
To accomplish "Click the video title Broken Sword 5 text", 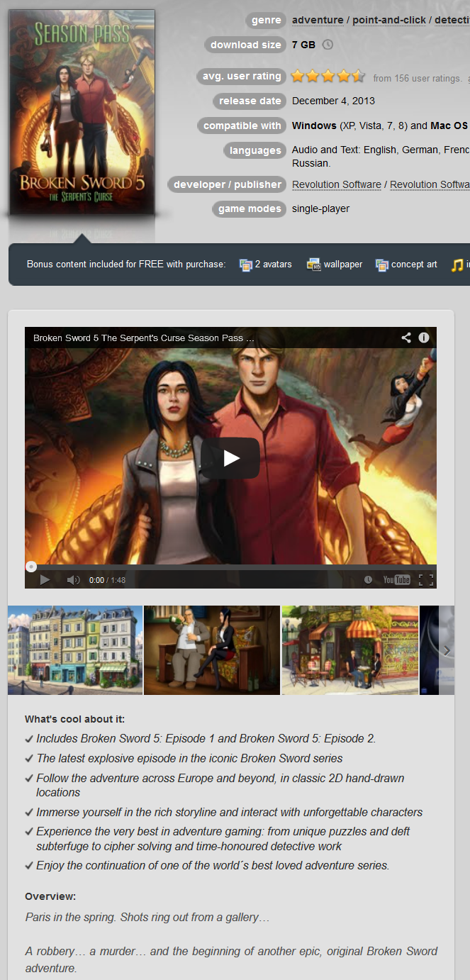I will point(144,338).
